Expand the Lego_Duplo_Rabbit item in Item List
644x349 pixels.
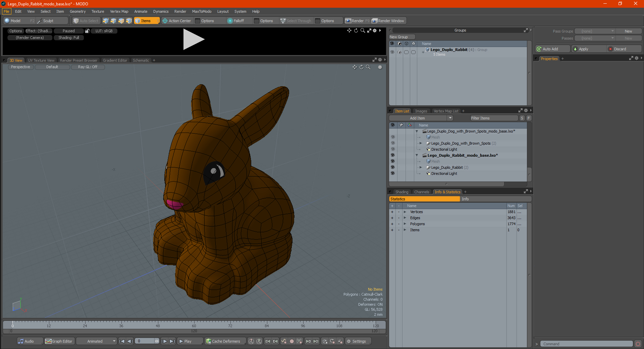(x=421, y=167)
